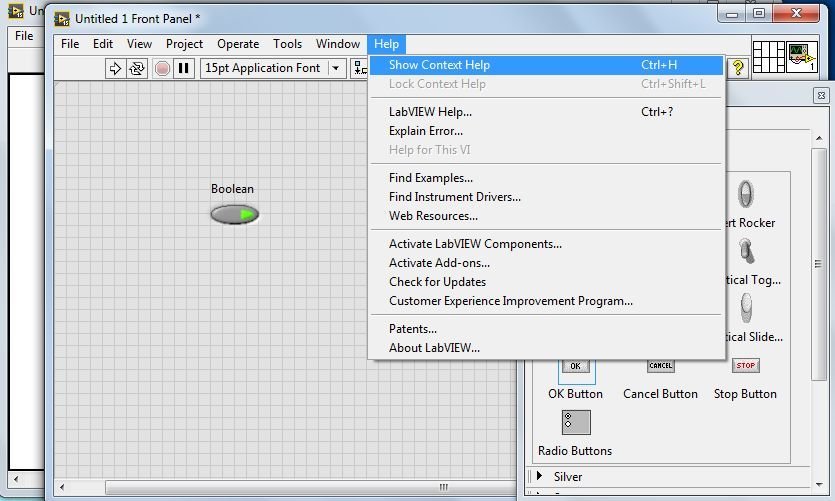This screenshot has height=501, width=835.
Task: Click the OK Button label text
Action: (576, 394)
